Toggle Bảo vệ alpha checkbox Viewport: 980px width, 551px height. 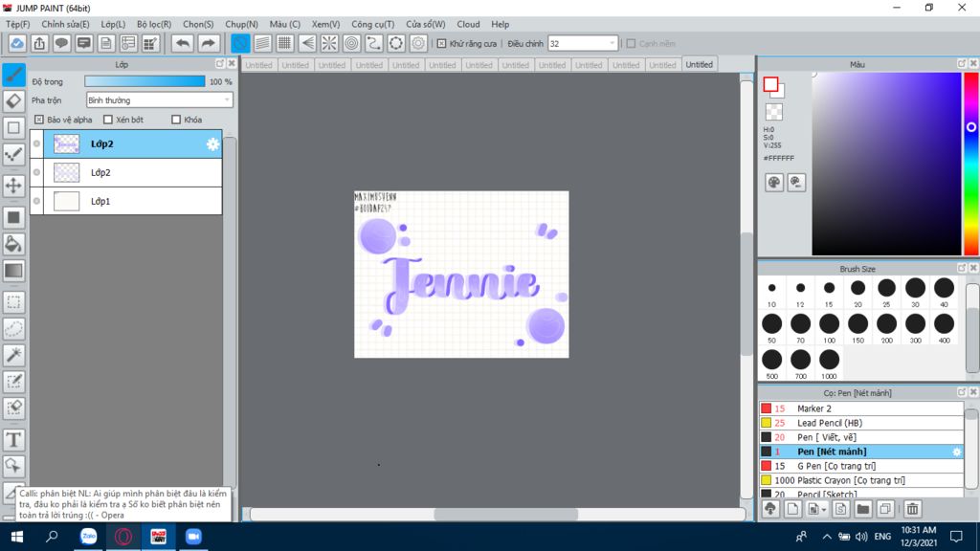(x=39, y=120)
